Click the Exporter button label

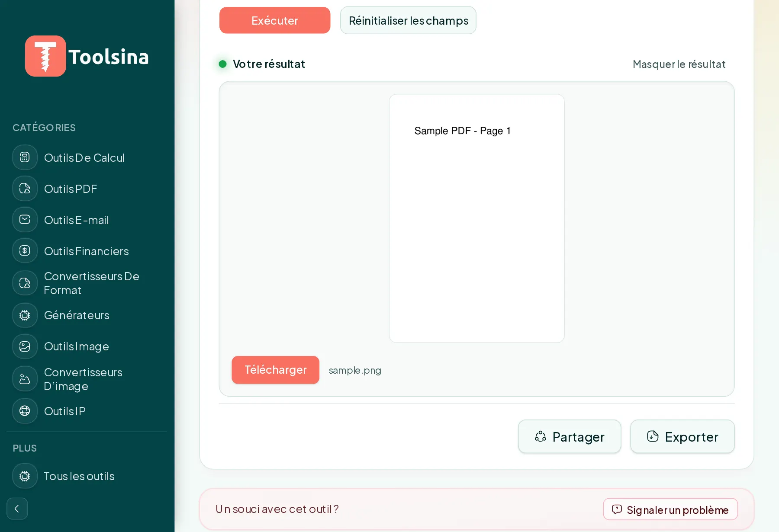(692, 437)
